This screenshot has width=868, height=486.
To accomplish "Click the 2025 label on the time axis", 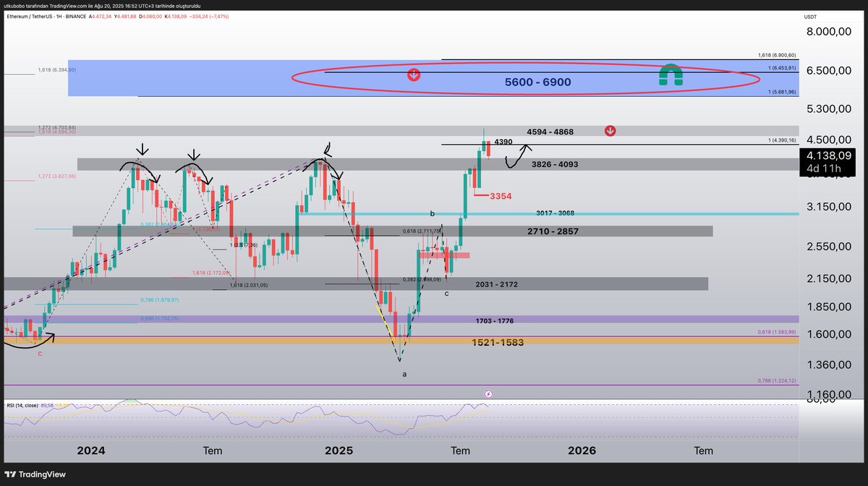I will pyautogui.click(x=339, y=451).
